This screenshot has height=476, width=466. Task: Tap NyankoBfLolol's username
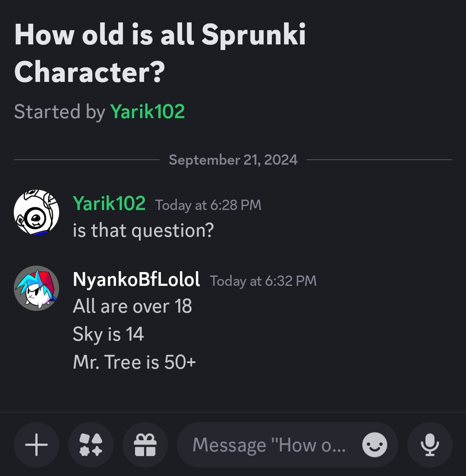click(136, 279)
